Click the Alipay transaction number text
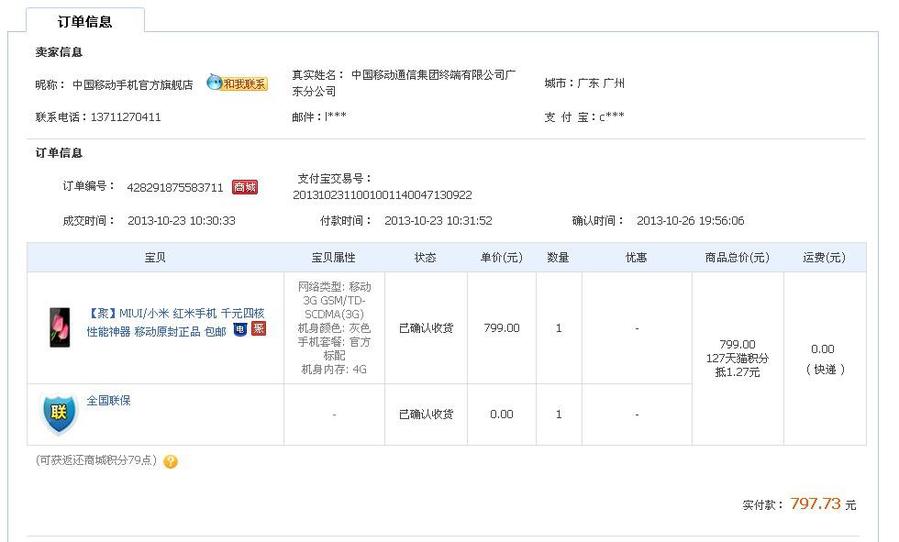Screen dimensions: 899x542 (382, 195)
